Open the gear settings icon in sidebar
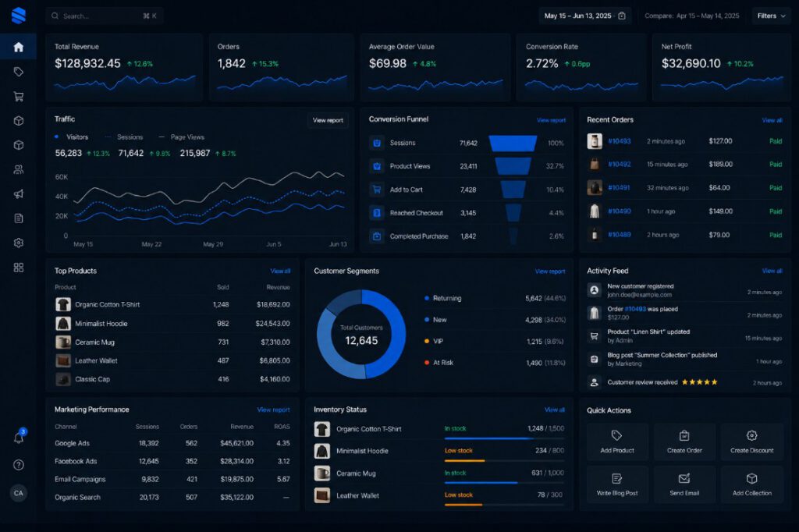Viewport: 799px width, 532px height. tap(19, 243)
